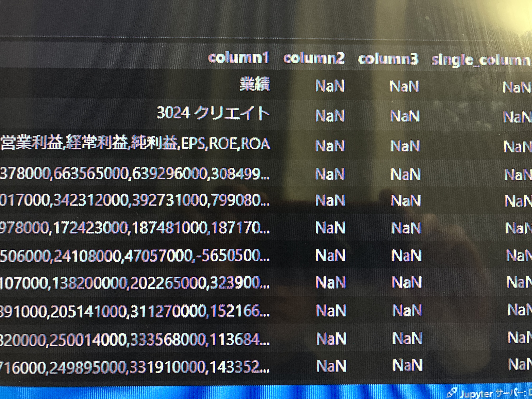The width and height of the screenshot is (532, 399).
Task: Select the 業績 cell in column1
Action: pyautogui.click(x=255, y=84)
